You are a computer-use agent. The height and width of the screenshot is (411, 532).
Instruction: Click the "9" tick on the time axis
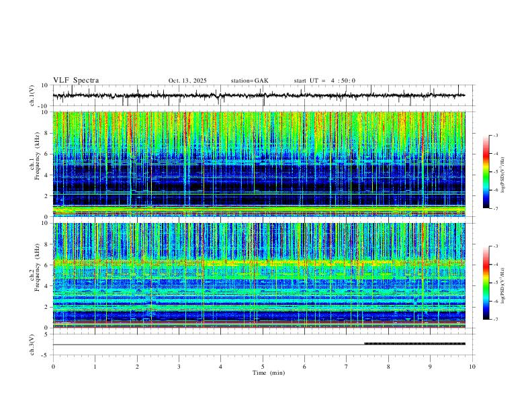(430, 367)
